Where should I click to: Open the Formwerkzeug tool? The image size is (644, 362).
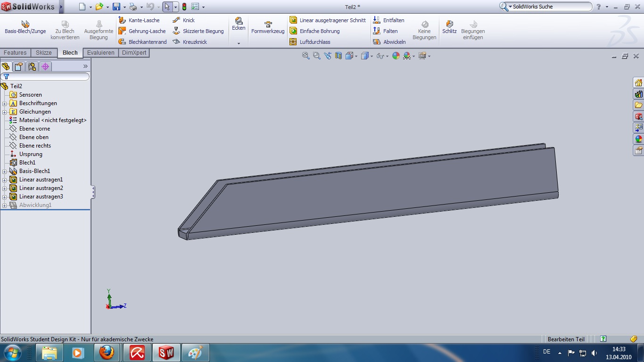tap(268, 27)
